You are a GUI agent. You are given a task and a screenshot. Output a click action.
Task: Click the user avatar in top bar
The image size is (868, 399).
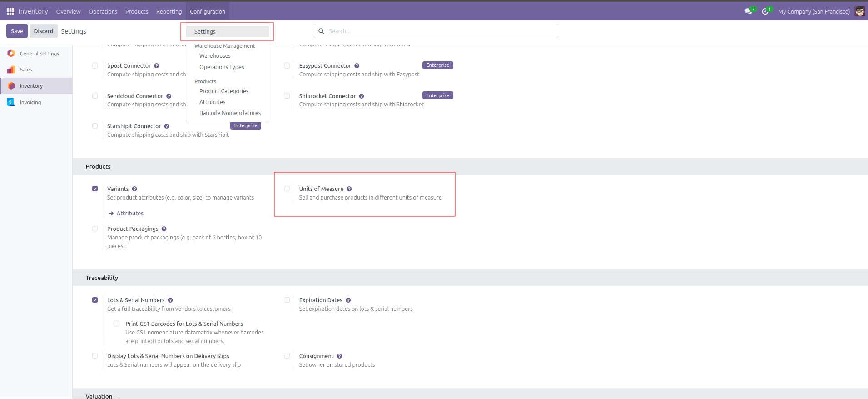pos(859,11)
